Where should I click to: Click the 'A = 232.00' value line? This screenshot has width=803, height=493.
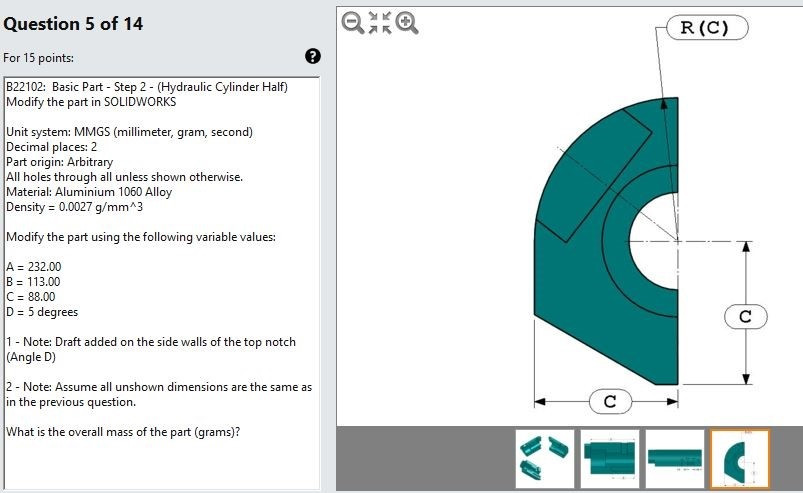34,267
